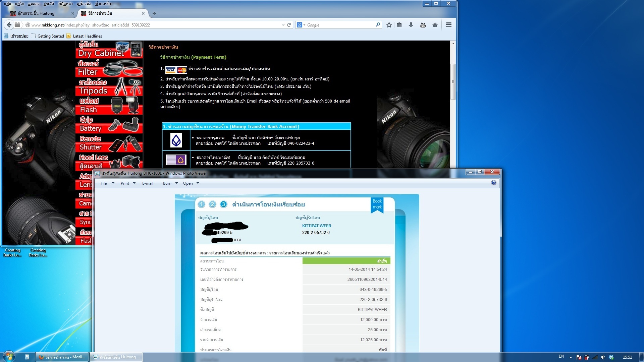Viewport: 644px width, 362px height.
Task: Open the มุมมอง (View) Firefox menu
Action: 34,4
